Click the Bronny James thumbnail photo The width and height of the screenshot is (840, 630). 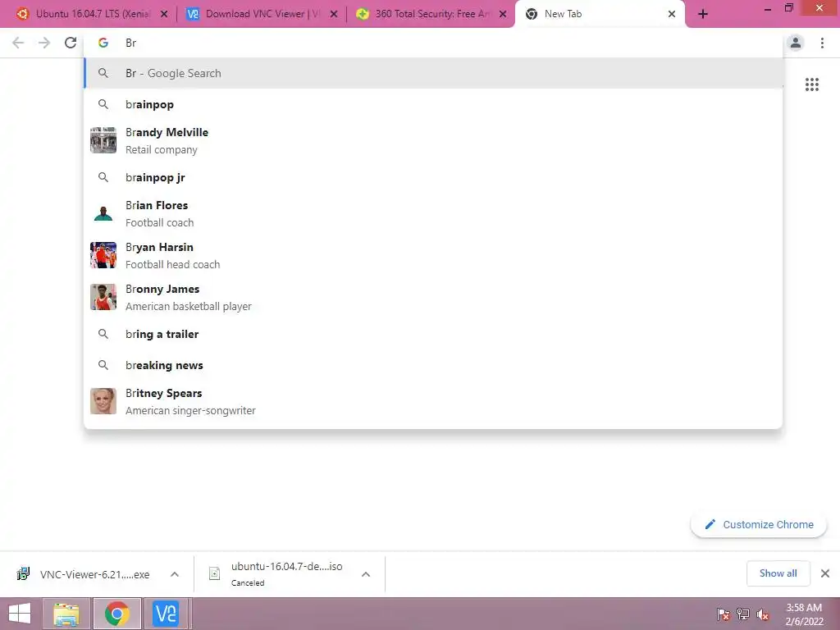pyautogui.click(x=103, y=297)
